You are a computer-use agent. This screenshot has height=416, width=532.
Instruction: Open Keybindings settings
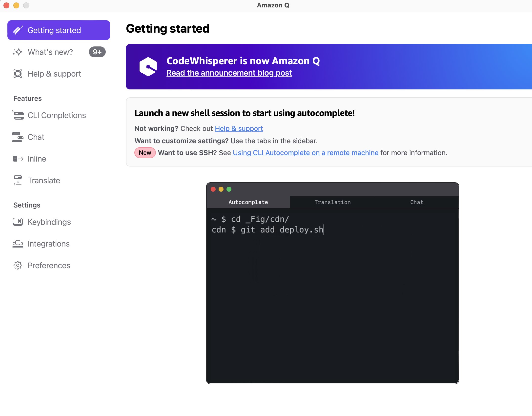tap(59, 222)
